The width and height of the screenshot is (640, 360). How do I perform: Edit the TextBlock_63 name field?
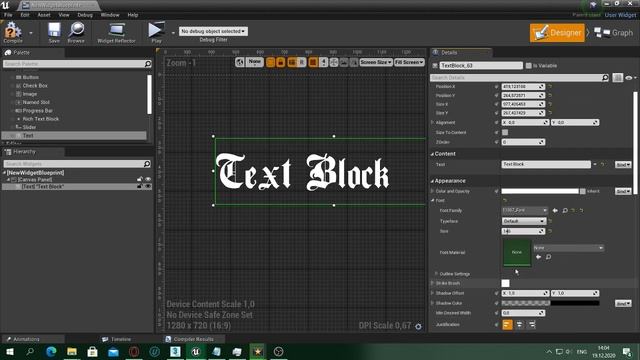coord(481,65)
